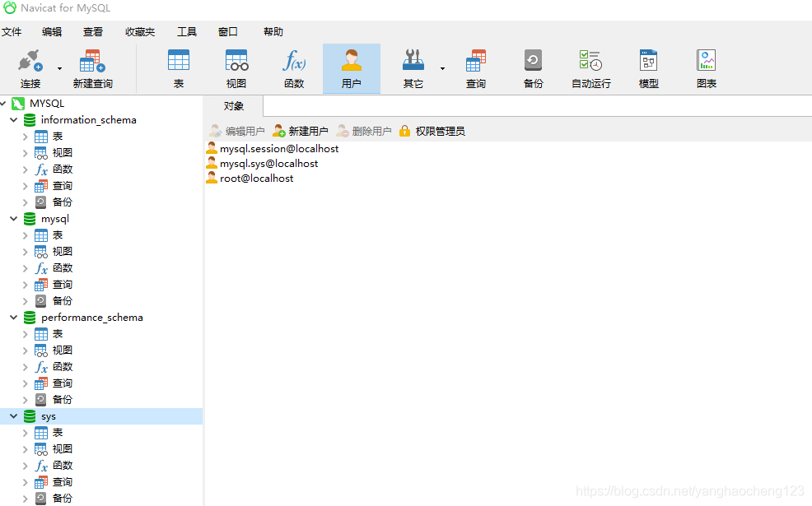Click the 删除用户 button

click(363, 132)
